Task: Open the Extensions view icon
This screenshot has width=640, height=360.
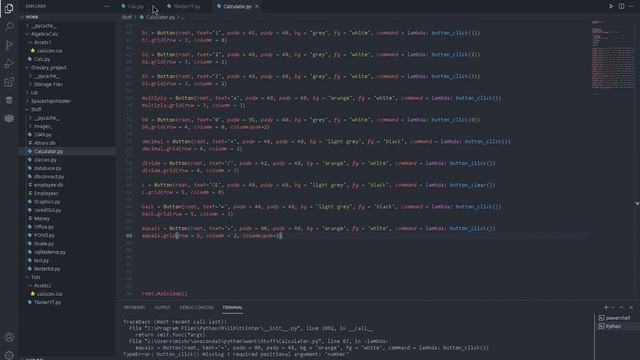Action: pos(9,82)
